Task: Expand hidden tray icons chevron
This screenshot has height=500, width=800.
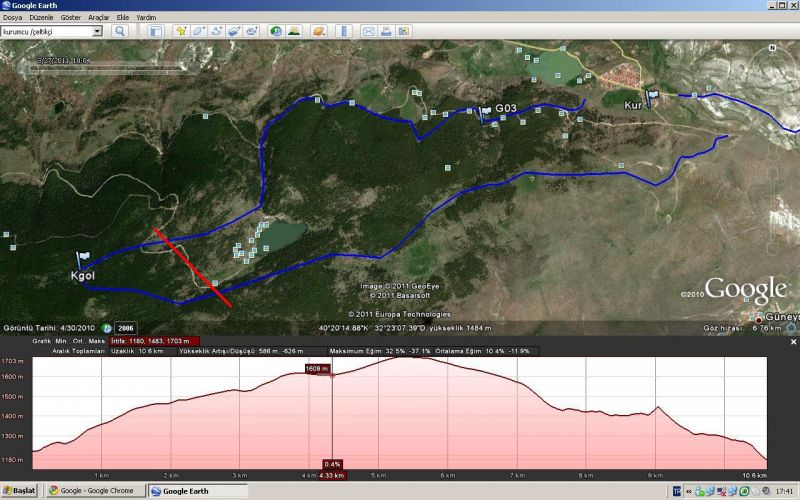Action: pos(689,491)
